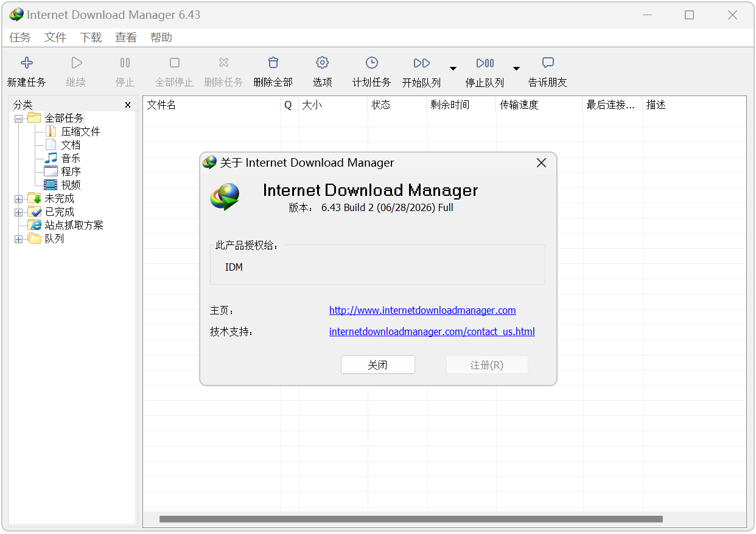
Task: Expand the 已完成 tree node
Action: pyautogui.click(x=19, y=212)
